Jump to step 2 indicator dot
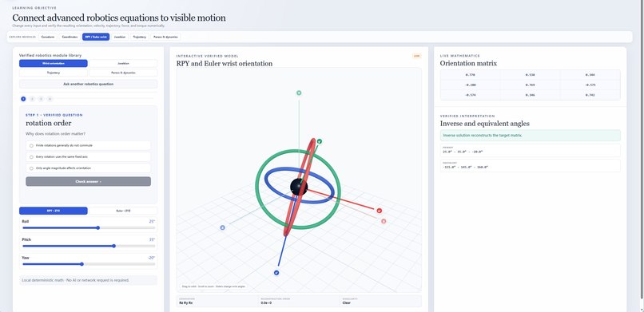The width and height of the screenshot is (644, 312). click(x=32, y=99)
